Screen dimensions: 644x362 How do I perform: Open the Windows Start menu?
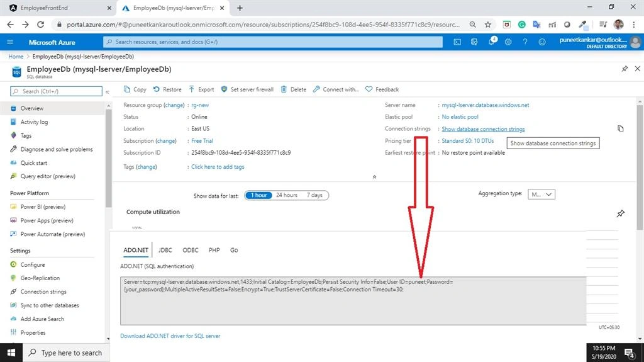tap(11, 353)
